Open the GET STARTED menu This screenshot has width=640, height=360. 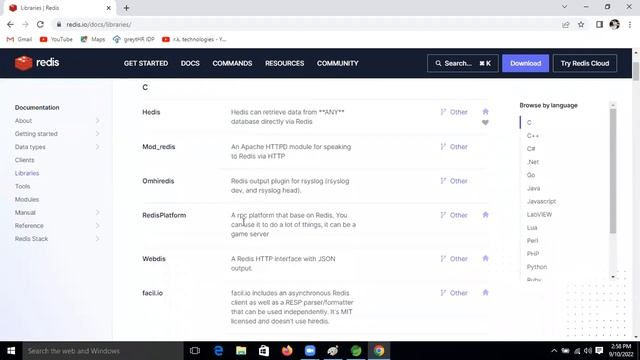pyautogui.click(x=146, y=63)
